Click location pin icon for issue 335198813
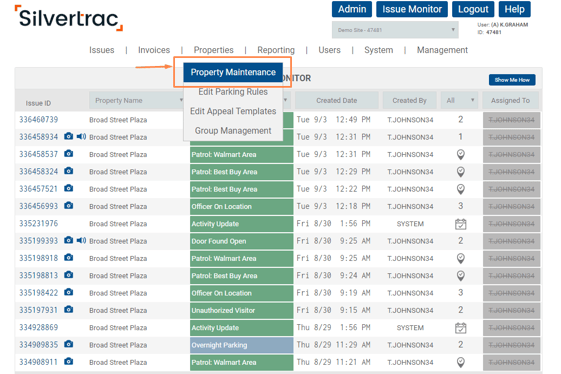This screenshot has width=561, height=374. [x=461, y=276]
